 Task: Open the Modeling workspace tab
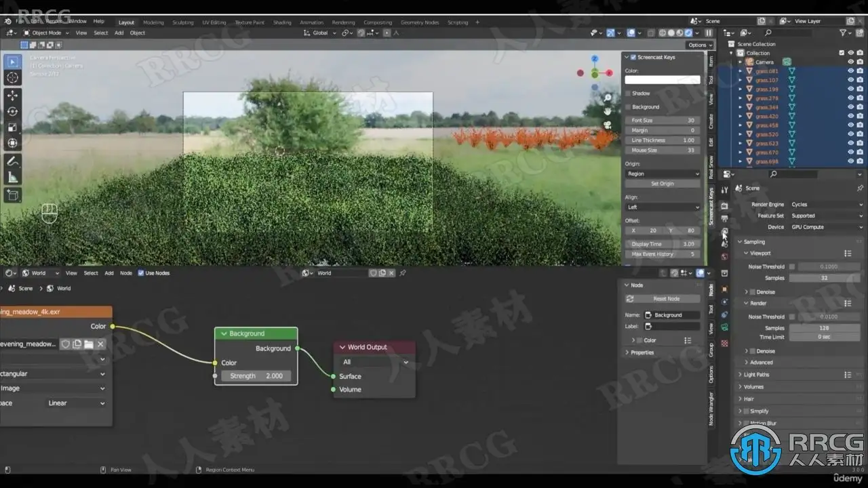click(153, 22)
